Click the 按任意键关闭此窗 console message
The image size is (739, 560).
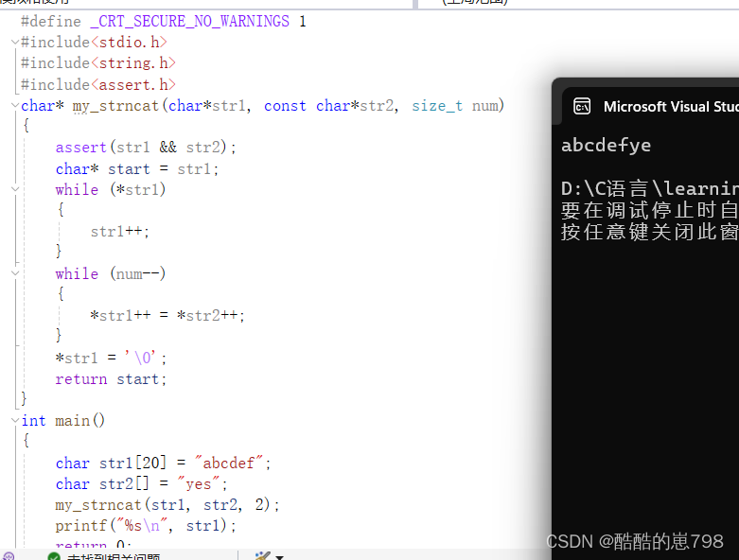[x=650, y=232]
